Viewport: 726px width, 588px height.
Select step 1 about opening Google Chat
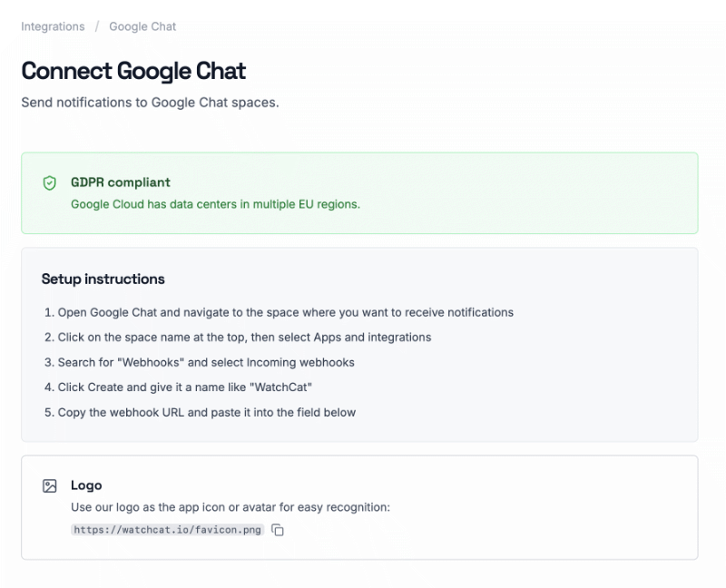pos(279,312)
